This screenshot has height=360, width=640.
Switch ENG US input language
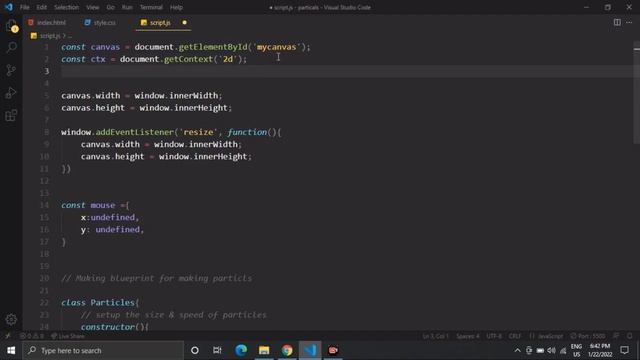point(576,350)
